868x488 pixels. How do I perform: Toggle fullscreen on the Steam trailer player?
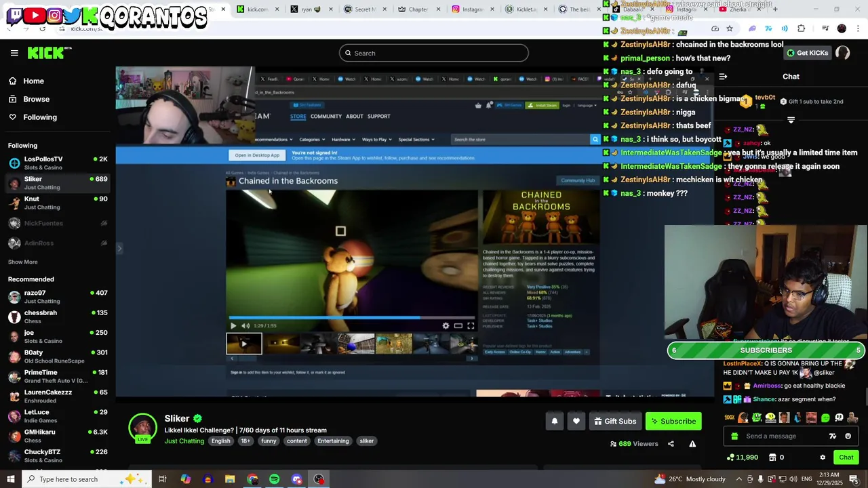[x=471, y=326]
